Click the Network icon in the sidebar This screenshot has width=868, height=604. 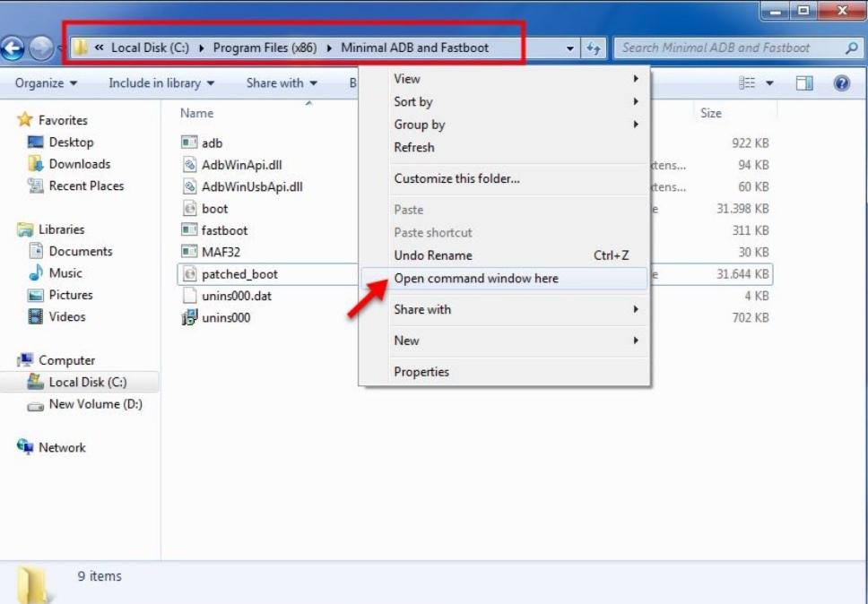click(25, 447)
